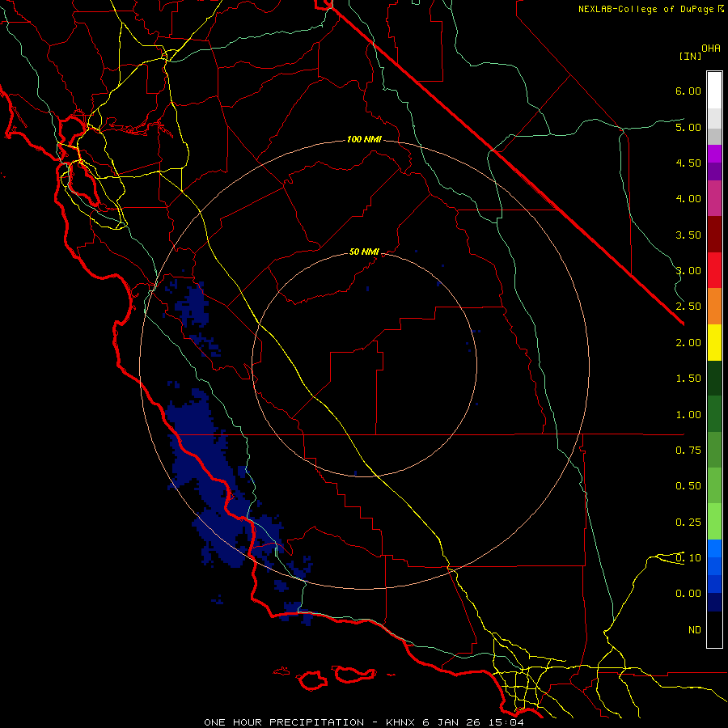Click the darkest green legend swatch
The width and height of the screenshot is (728, 728).
click(714, 379)
